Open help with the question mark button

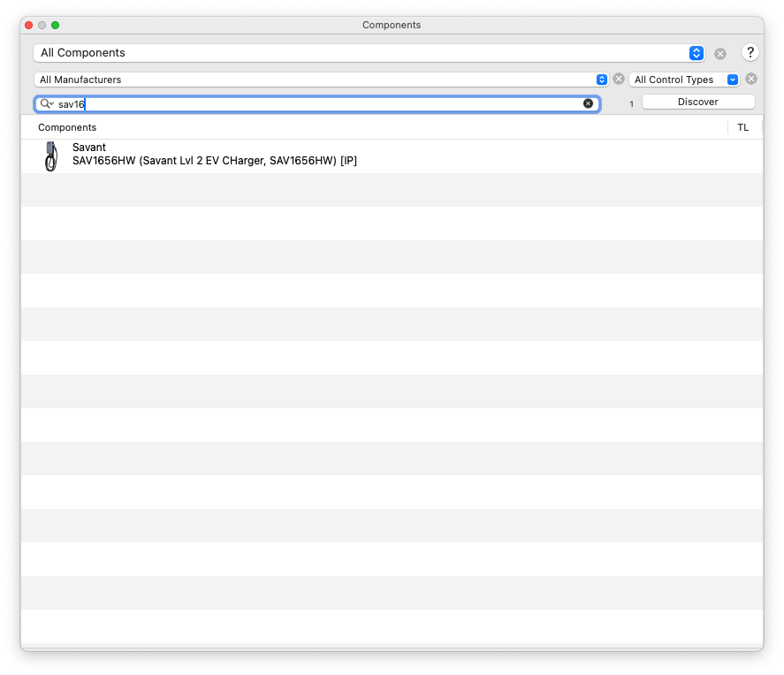(750, 53)
